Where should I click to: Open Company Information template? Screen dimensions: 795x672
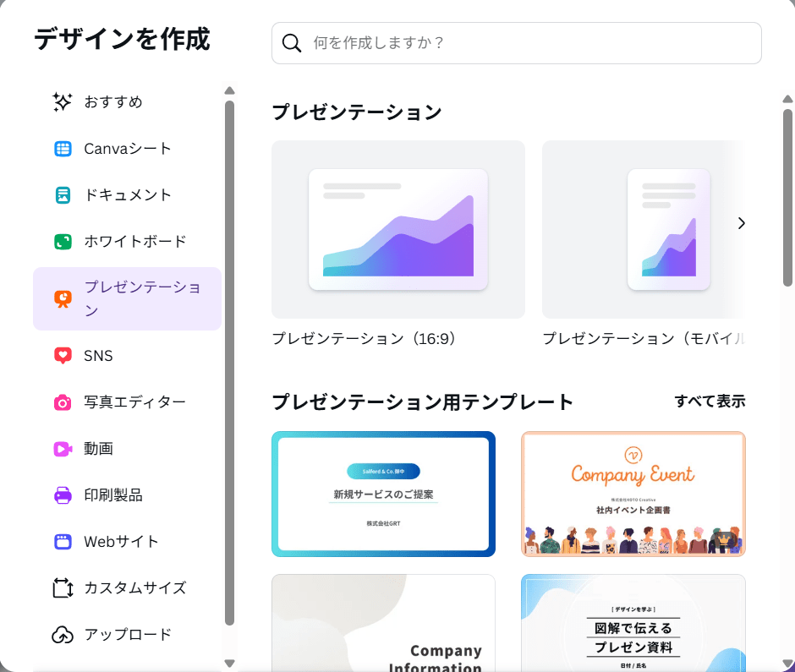tap(383, 623)
